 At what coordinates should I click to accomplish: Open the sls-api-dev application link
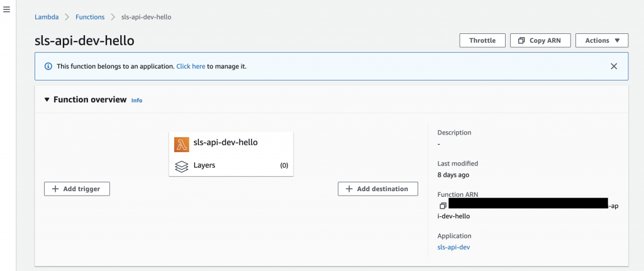454,247
